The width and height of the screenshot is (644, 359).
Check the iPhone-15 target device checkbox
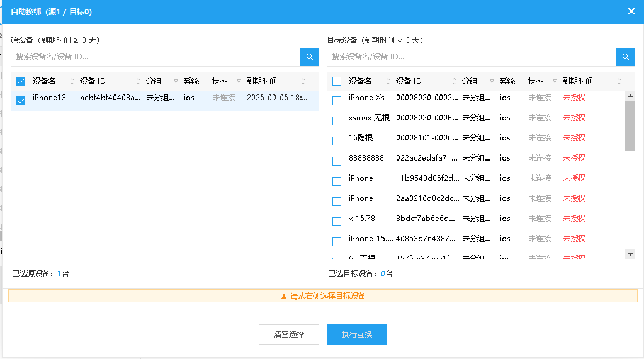[x=337, y=241]
